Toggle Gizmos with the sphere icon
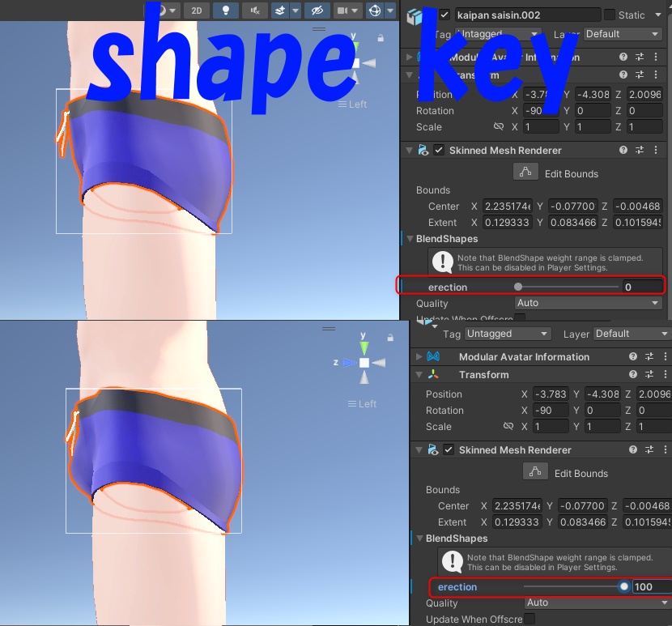The image size is (672, 626). 375,11
